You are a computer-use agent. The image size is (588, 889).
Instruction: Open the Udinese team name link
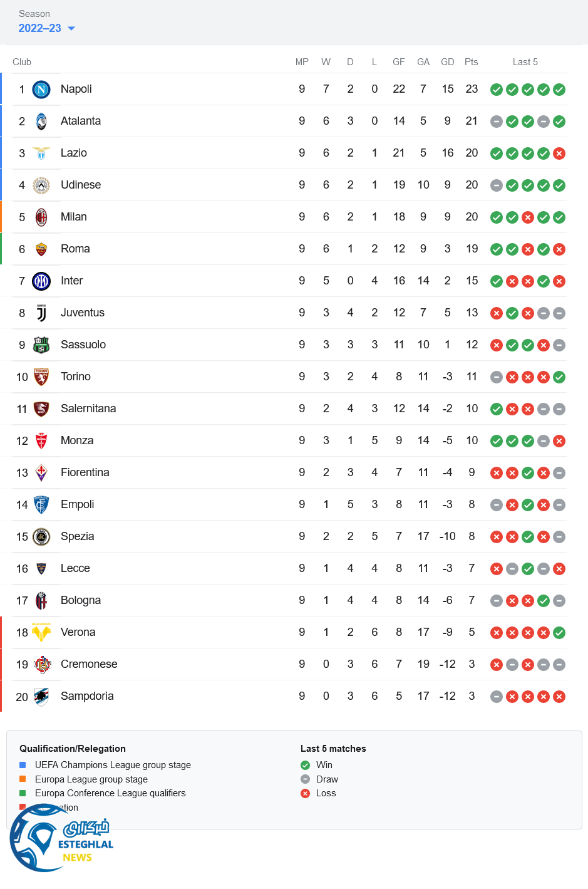point(81,185)
